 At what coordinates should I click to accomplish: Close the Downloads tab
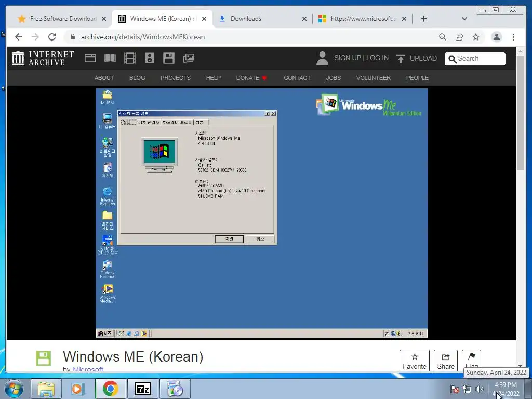pyautogui.click(x=304, y=19)
